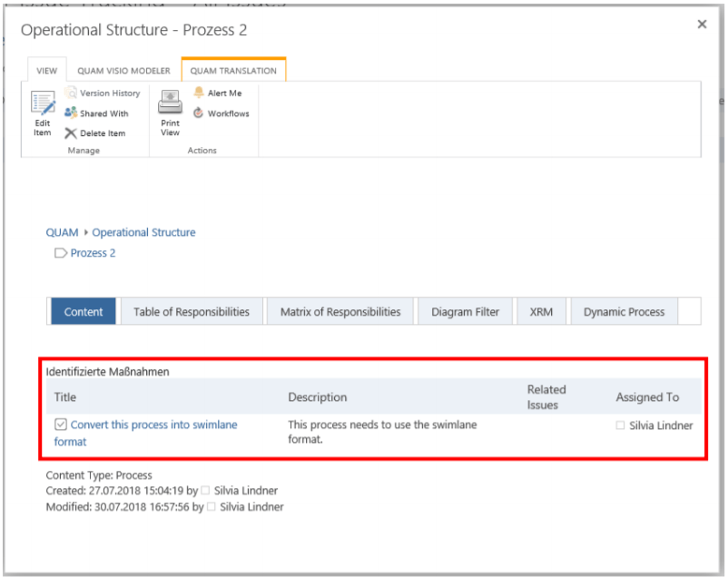Click presence box next to Created by Silvia Lindner

205,491
